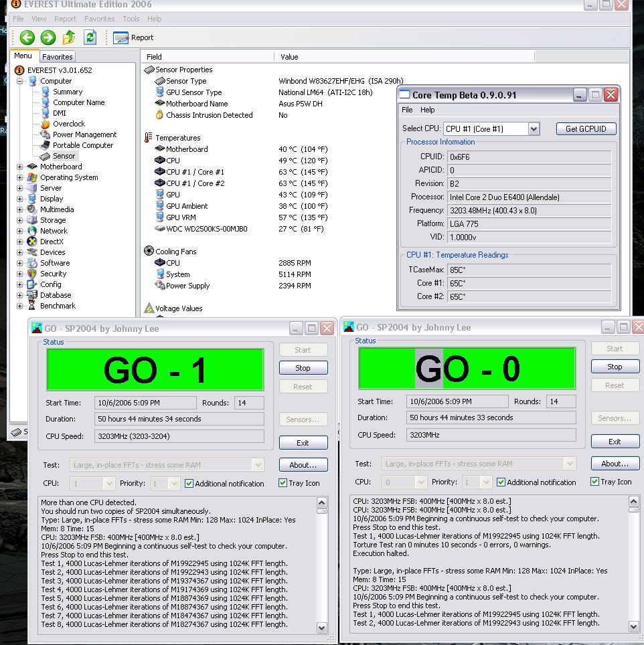Click the Benchmark hourglass icon in tree
The image size is (644, 645).
pos(32,306)
